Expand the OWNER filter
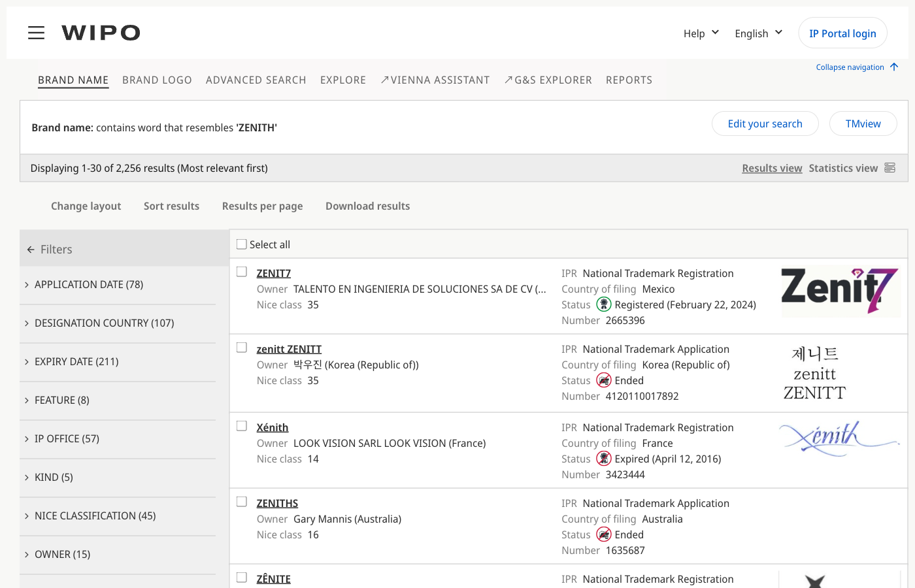This screenshot has height=588, width=915. 118,555
